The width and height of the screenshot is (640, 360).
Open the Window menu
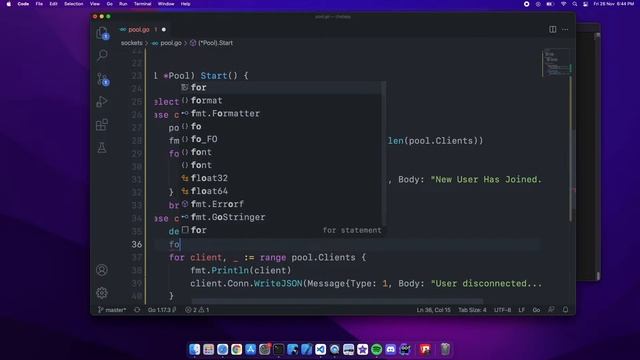click(x=166, y=4)
